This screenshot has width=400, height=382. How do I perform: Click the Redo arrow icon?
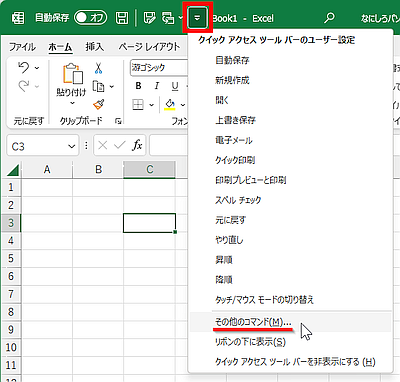(x=24, y=86)
